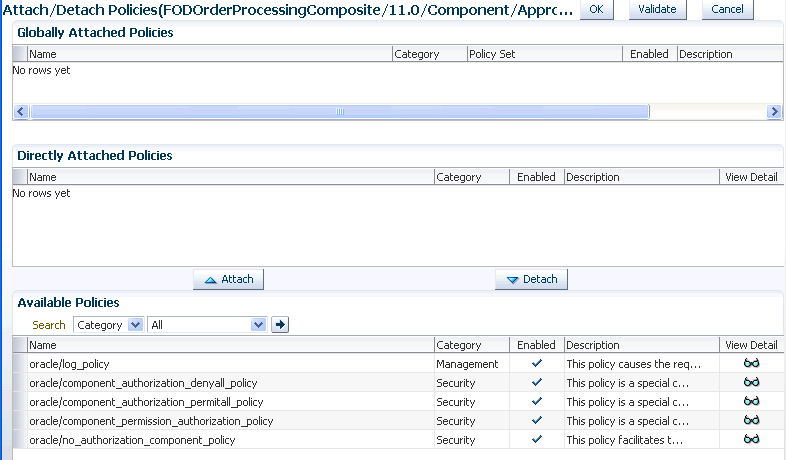786x460 pixels.
Task: Click the OK button
Action: coord(596,10)
